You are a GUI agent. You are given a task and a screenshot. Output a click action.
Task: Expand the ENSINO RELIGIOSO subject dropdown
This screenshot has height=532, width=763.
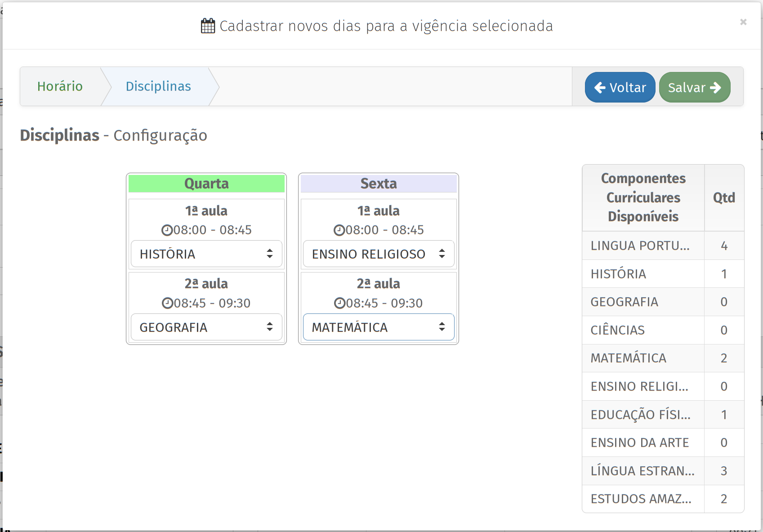(x=378, y=254)
